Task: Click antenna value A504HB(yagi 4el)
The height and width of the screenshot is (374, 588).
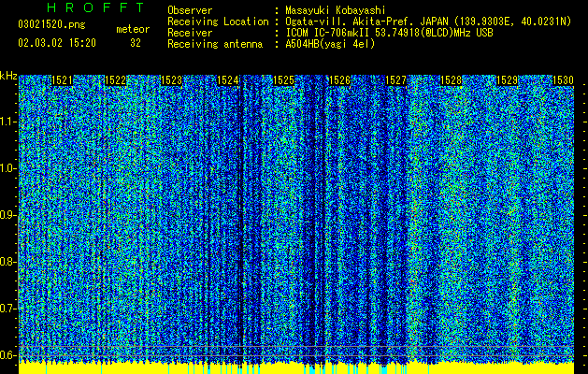Action: pyautogui.click(x=330, y=44)
